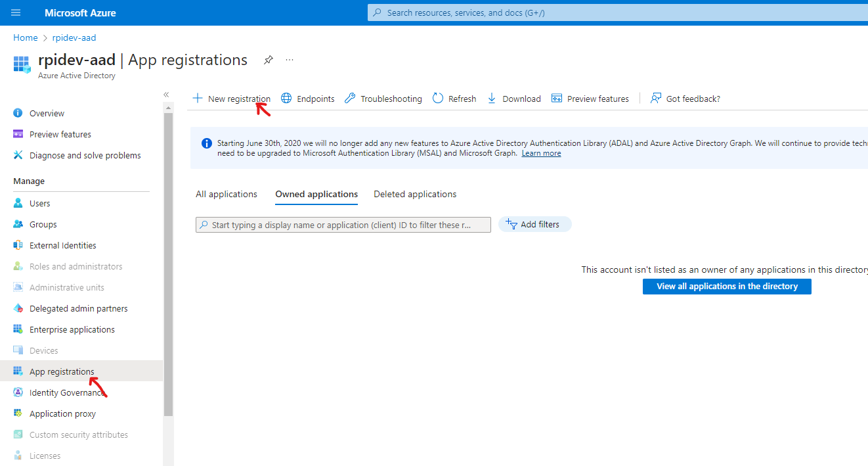
Task: Navigate to Home via the breadcrumb
Action: (x=25, y=37)
